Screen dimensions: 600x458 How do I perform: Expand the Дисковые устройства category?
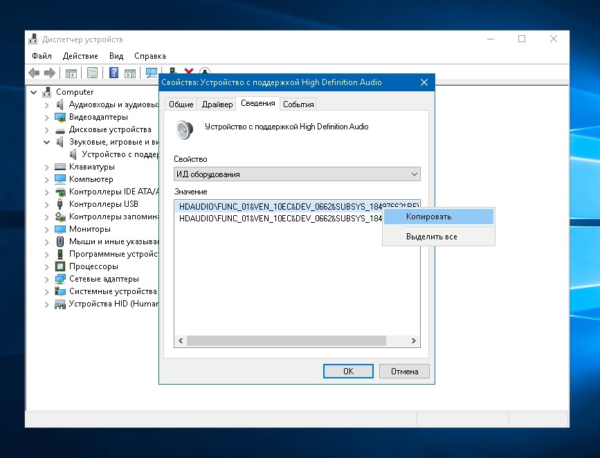[x=47, y=130]
